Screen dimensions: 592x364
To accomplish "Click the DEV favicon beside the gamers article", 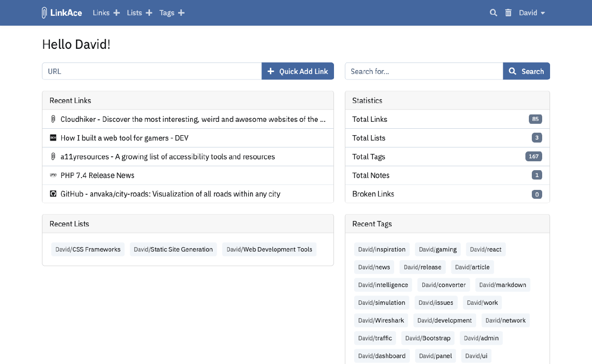I will click(53, 138).
